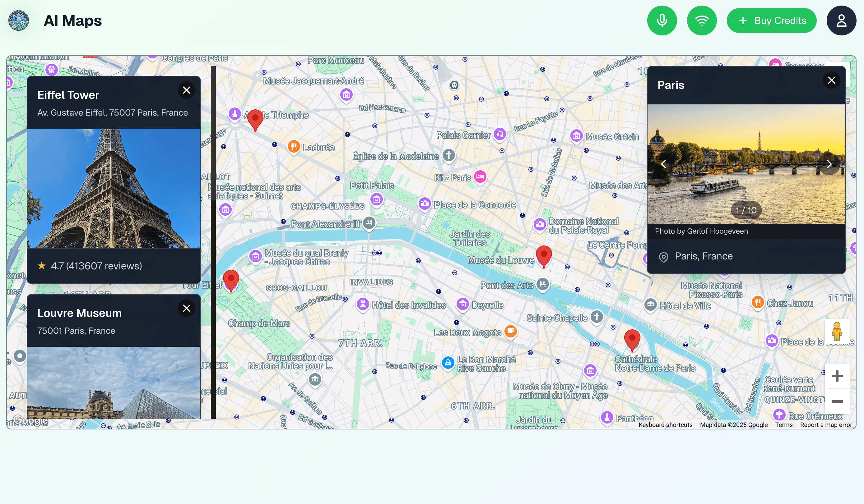Viewport: 864px width, 504px height.
Task: Select the Street View pegman
Action: pos(837,331)
